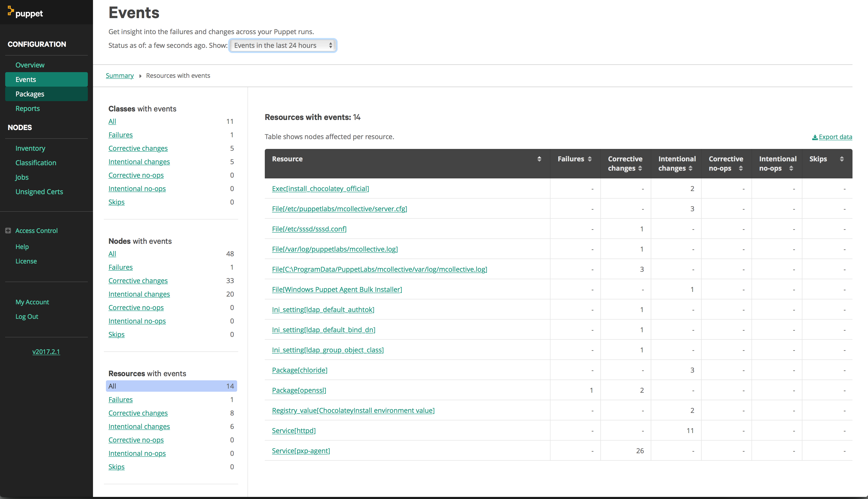Open Classification under Nodes
The image size is (868, 499).
click(x=36, y=163)
